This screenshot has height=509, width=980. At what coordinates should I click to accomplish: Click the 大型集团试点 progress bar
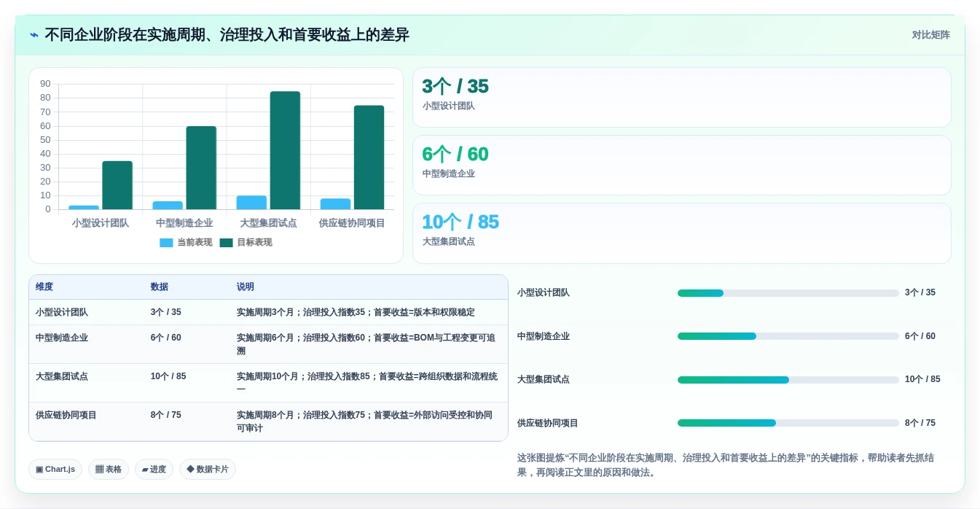(x=788, y=380)
